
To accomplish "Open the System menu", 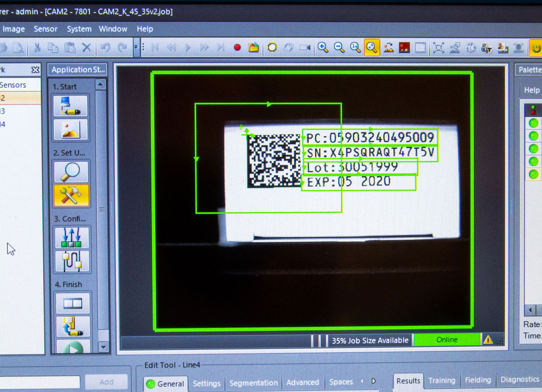I will point(79,29).
